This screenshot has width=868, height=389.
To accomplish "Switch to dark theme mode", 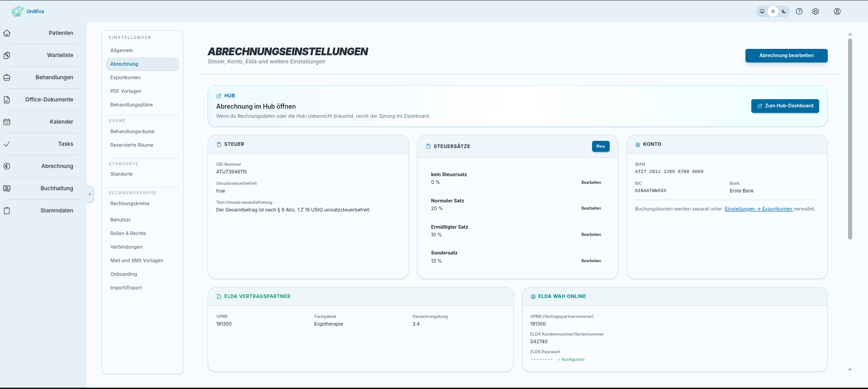I will (784, 11).
